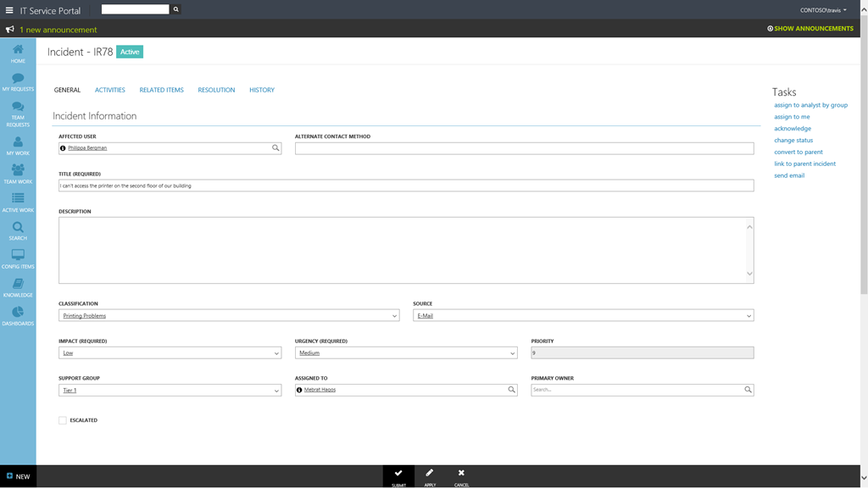The width and height of the screenshot is (868, 488).
Task: Click assign to analyst by group task
Action: pos(810,105)
